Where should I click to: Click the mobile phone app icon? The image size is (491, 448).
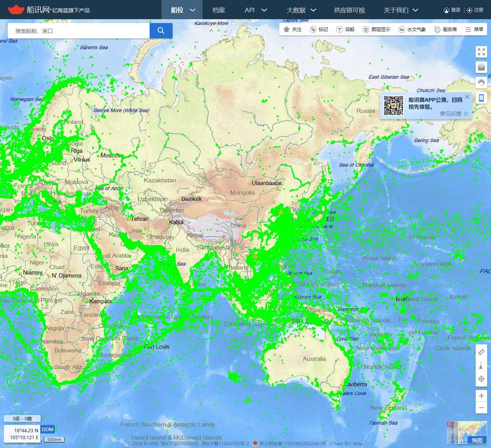click(481, 98)
